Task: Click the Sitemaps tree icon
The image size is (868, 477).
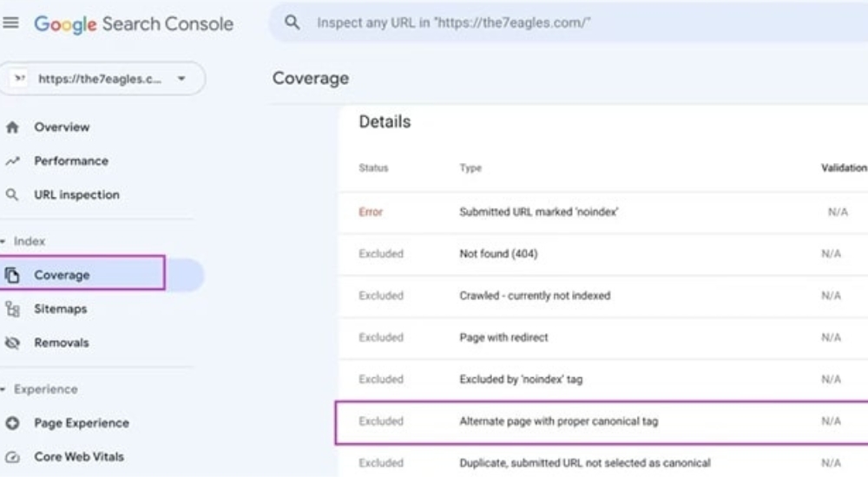Action: point(12,309)
